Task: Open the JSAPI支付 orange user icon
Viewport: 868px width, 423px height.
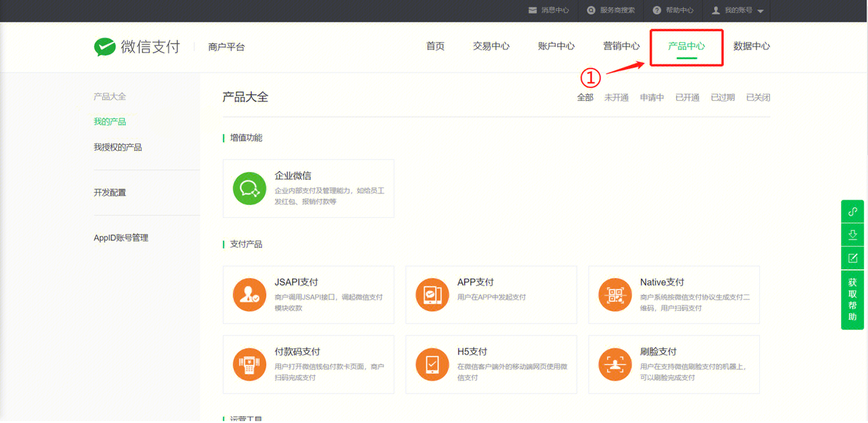Action: pos(250,295)
